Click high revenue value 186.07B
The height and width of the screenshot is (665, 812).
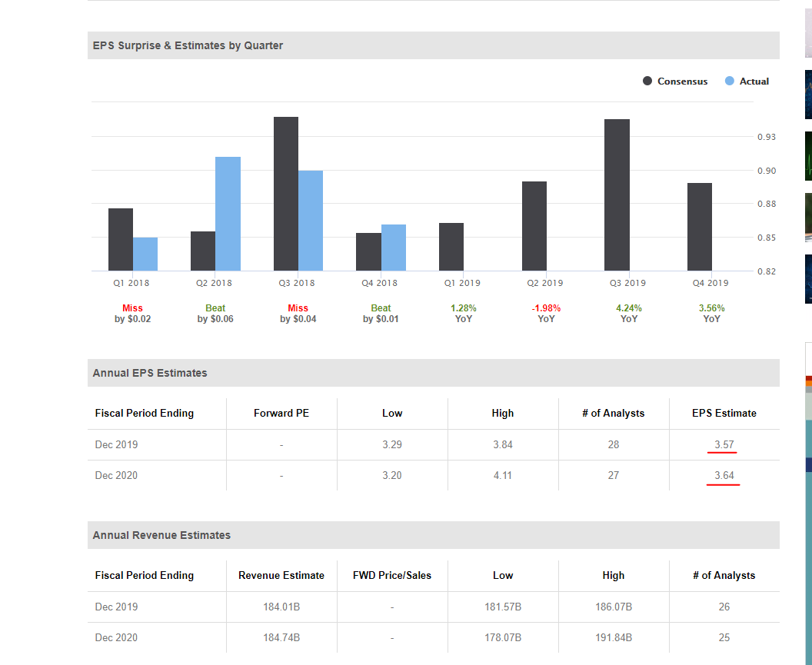(x=613, y=607)
